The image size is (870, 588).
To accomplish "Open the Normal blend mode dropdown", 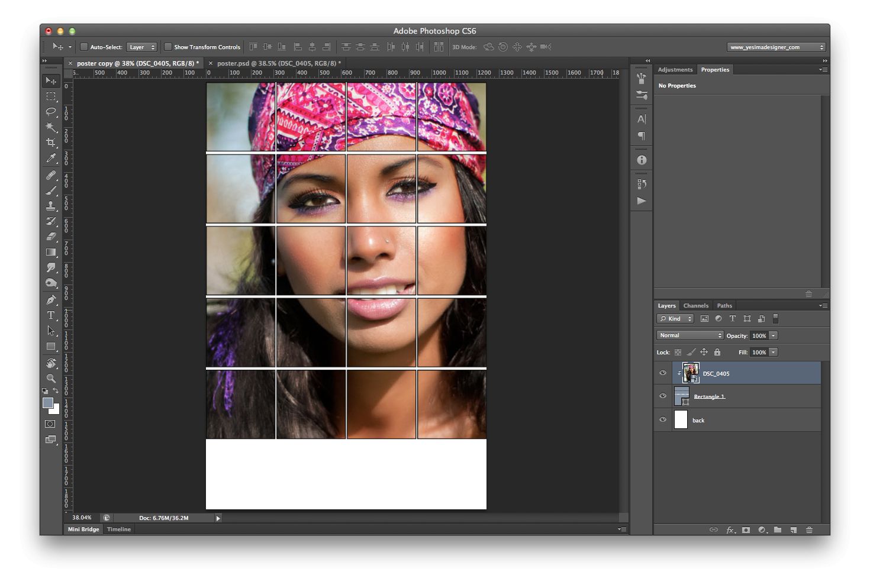I will pyautogui.click(x=689, y=335).
